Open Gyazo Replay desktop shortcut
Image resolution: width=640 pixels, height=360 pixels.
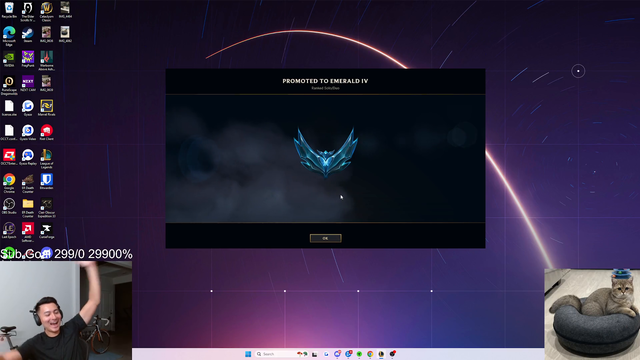[x=28, y=157]
